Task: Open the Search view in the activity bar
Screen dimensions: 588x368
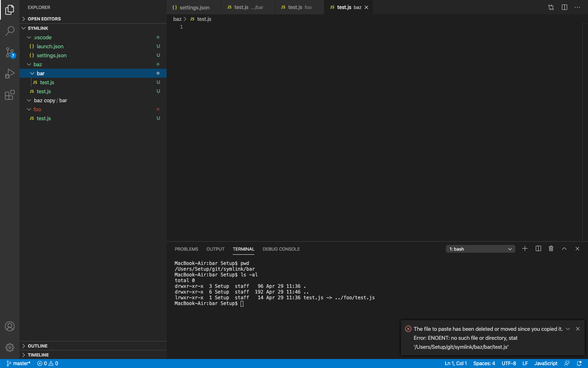Action: [10, 31]
